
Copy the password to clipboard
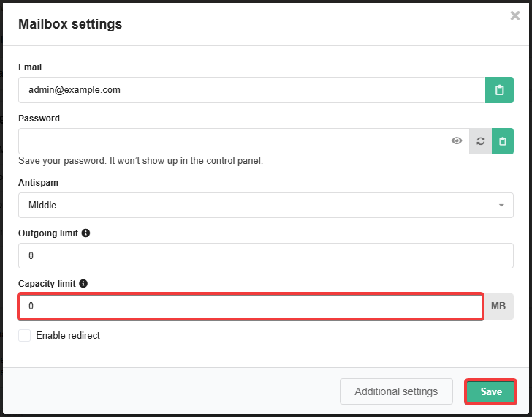point(502,141)
